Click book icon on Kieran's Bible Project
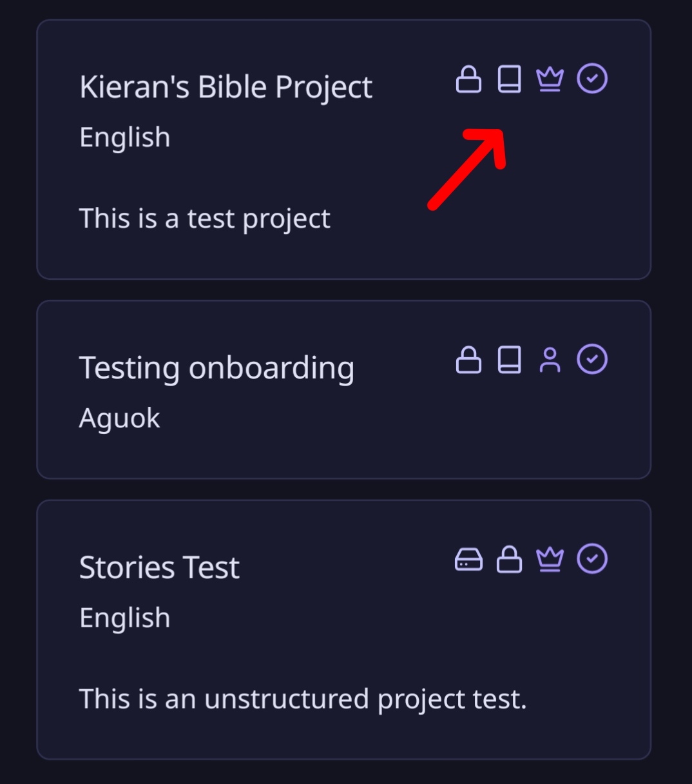 (509, 79)
